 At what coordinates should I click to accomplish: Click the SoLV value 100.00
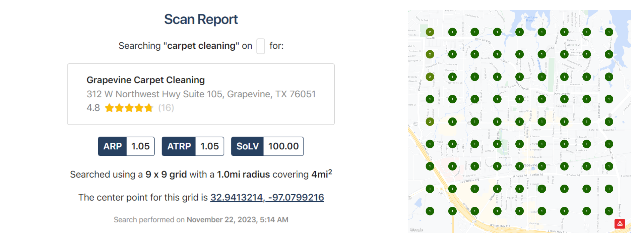(x=283, y=146)
